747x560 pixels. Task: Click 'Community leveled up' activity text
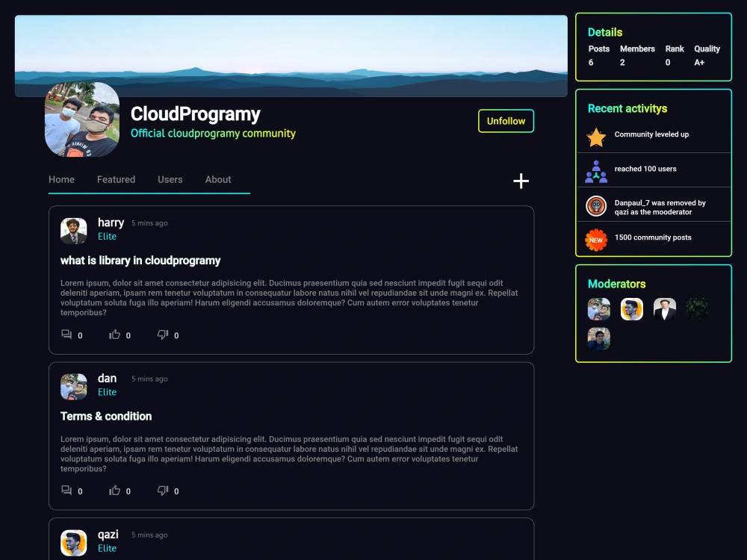(651, 134)
